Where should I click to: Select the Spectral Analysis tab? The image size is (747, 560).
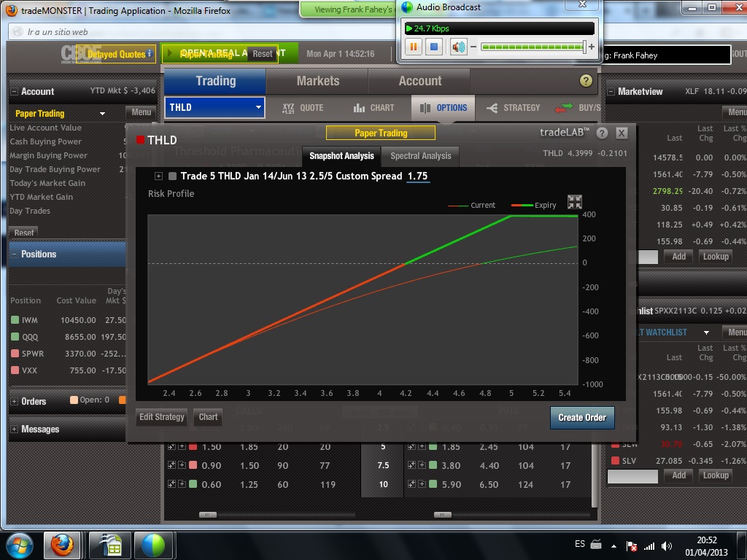(421, 156)
